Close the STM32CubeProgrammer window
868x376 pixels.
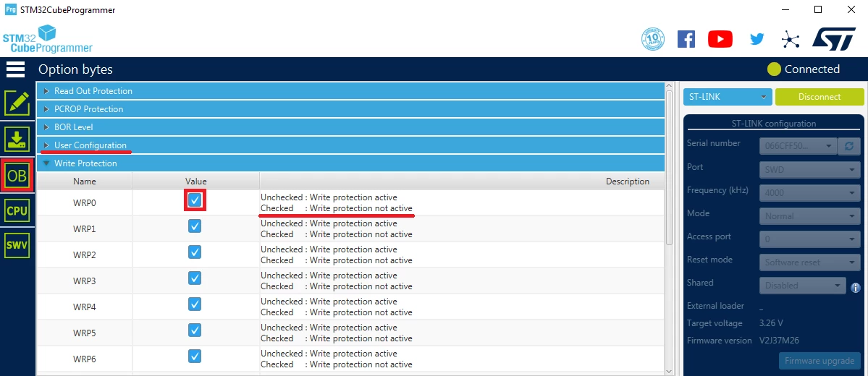click(851, 9)
